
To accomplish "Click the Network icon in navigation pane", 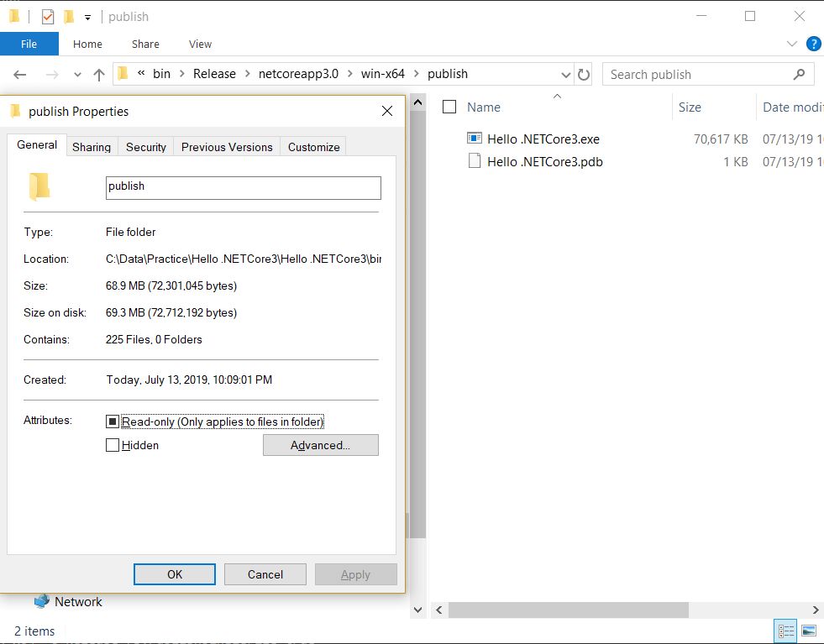I will (x=42, y=601).
